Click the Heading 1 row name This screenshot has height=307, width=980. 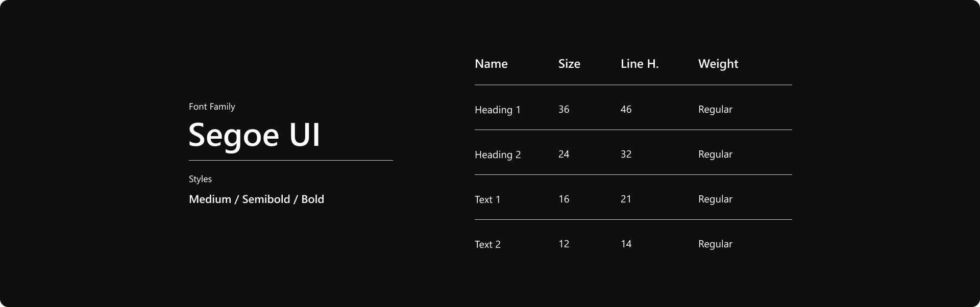click(x=498, y=110)
